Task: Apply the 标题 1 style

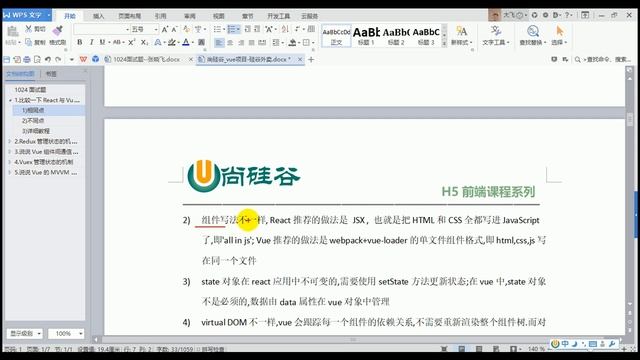Action: coord(366,36)
